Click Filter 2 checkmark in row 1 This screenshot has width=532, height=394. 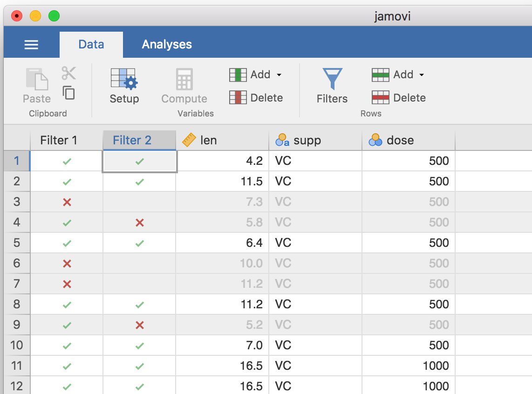[139, 162]
